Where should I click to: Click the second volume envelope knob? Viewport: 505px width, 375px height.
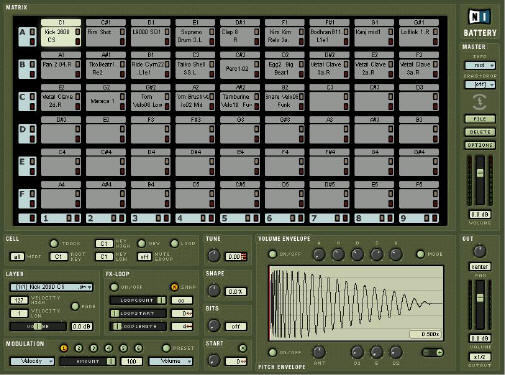click(338, 255)
